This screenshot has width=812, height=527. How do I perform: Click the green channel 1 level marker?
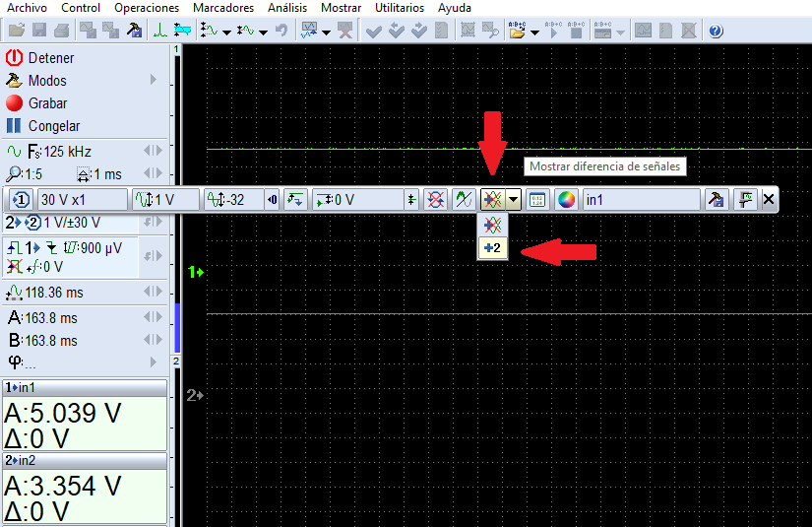click(x=195, y=271)
